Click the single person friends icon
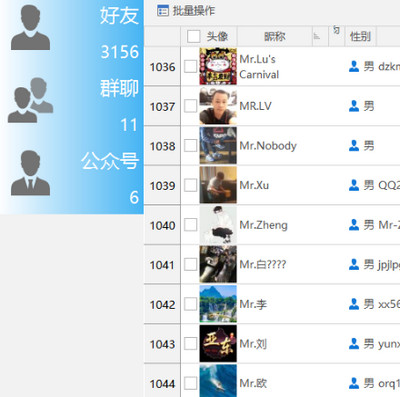The width and height of the screenshot is (400, 397). point(30,28)
